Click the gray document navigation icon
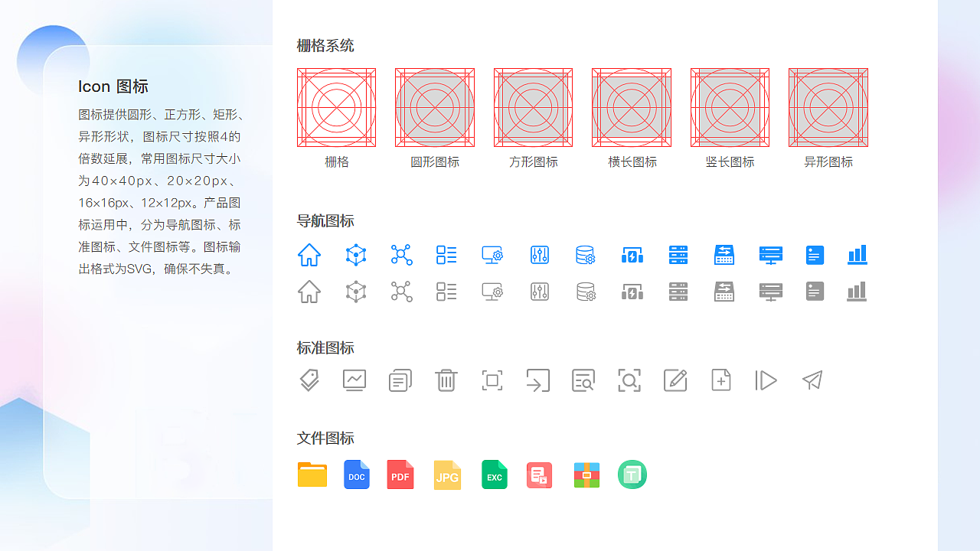The image size is (980, 551). [x=815, y=292]
